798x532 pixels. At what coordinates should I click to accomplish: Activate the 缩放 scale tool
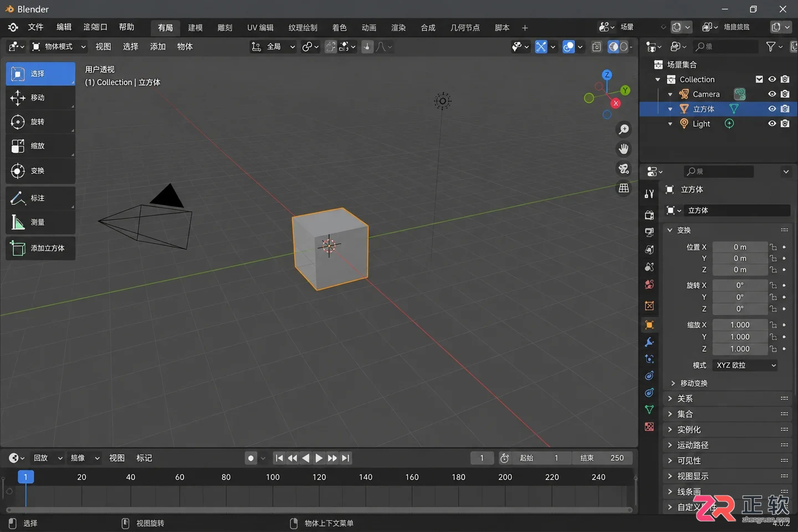tap(40, 146)
